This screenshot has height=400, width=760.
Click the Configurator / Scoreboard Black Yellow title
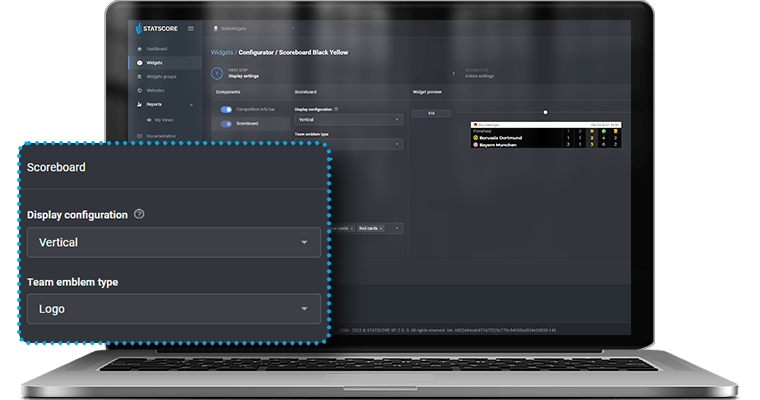click(293, 52)
